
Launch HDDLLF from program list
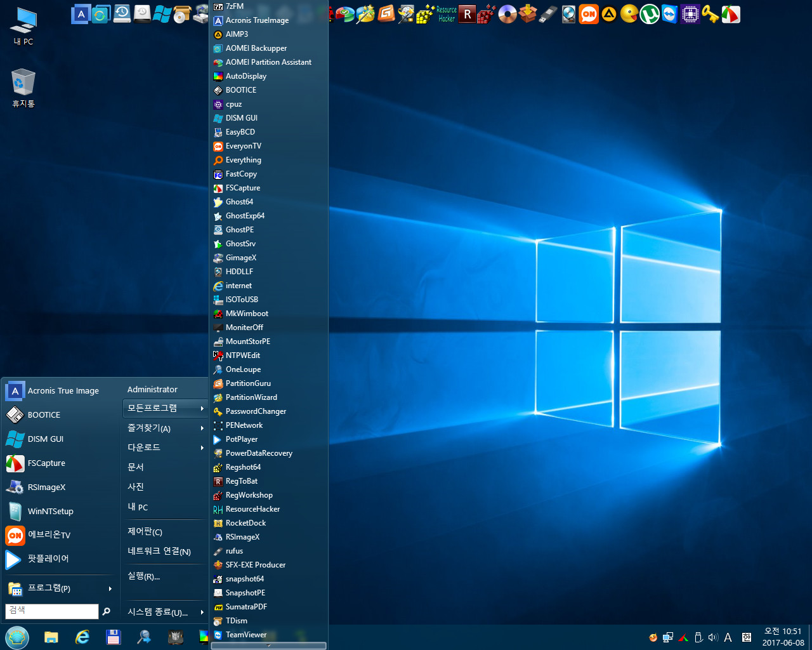269,272
